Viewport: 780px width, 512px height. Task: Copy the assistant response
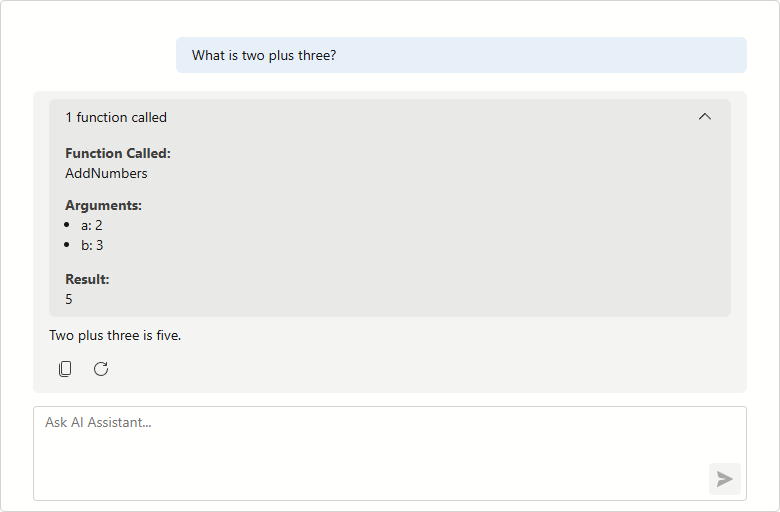point(65,369)
